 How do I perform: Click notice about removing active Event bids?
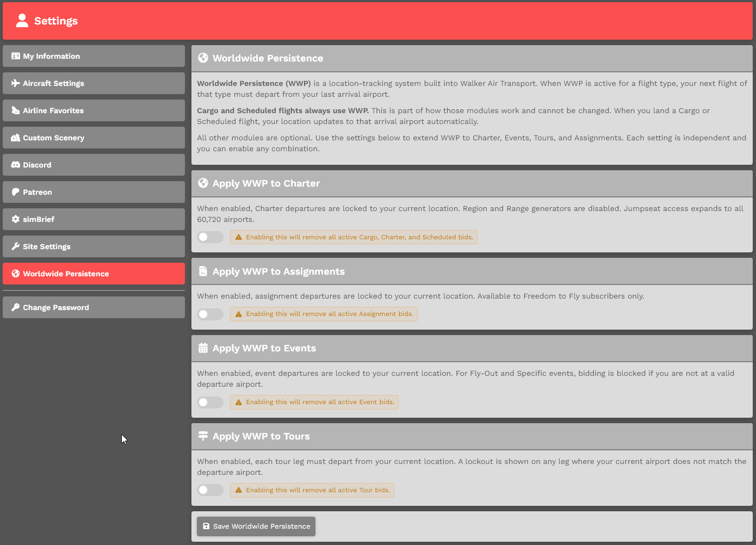(314, 402)
